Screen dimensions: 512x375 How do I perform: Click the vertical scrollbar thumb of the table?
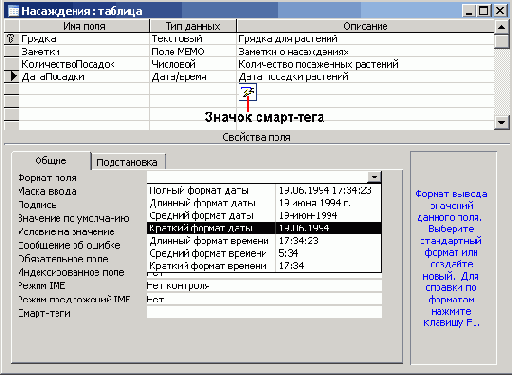click(501, 42)
